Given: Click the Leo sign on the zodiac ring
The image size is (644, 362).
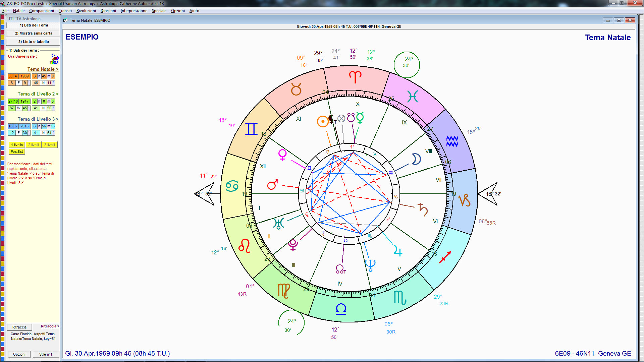Looking at the screenshot, I should point(244,246).
